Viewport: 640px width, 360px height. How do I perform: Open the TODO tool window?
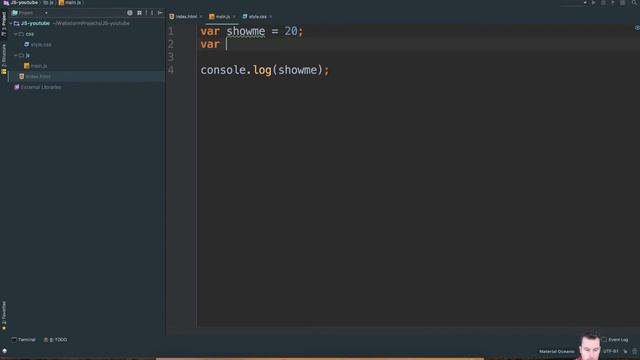(x=55, y=340)
